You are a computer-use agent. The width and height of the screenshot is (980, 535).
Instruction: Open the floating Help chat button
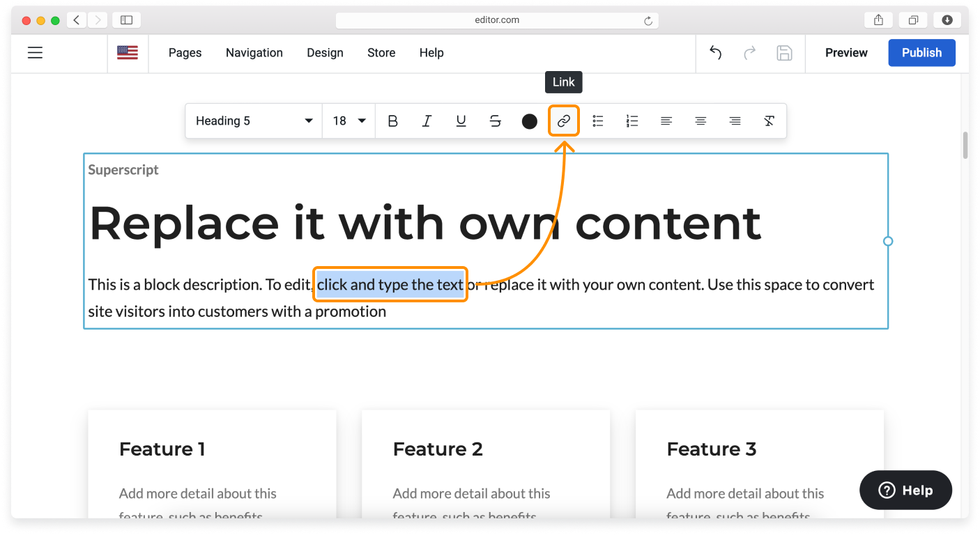tap(905, 490)
